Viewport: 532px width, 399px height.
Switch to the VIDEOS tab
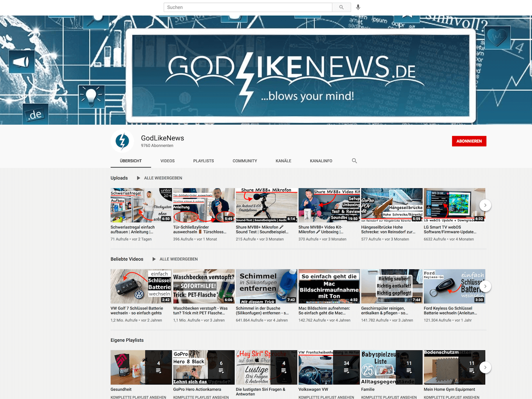[x=167, y=161]
